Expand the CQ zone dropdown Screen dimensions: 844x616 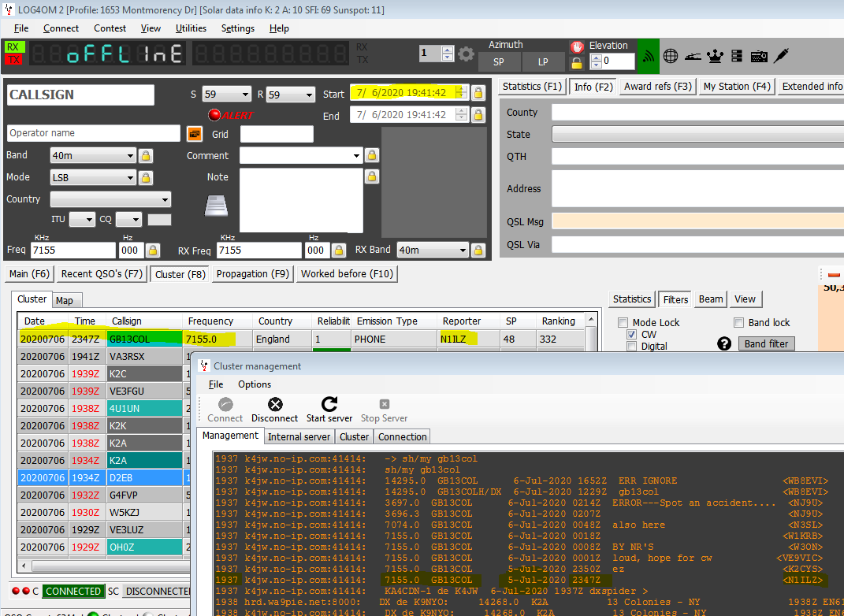135,220
